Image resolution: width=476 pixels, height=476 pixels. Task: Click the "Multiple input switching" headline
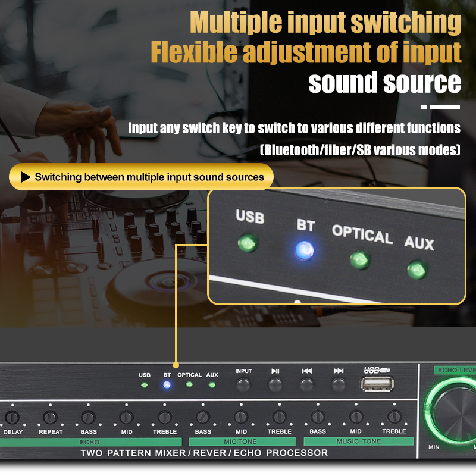tap(325, 22)
